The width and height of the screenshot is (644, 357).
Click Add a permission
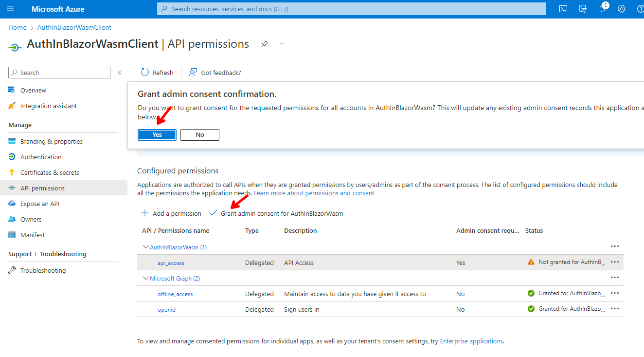pyautogui.click(x=171, y=213)
